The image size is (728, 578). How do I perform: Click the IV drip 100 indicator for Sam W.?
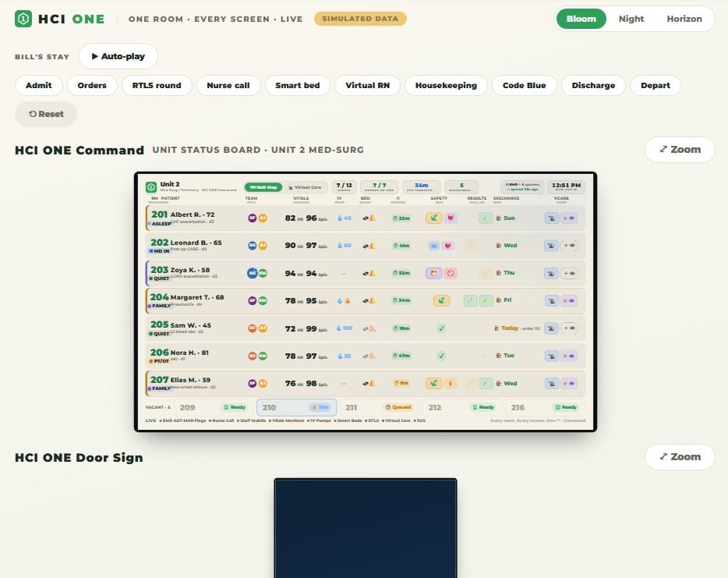pos(344,328)
